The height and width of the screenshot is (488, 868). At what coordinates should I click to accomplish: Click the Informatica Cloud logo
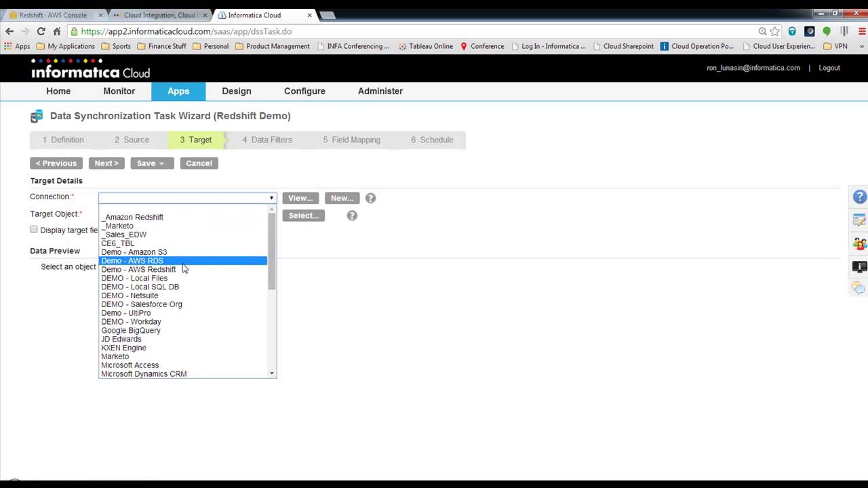click(x=90, y=69)
